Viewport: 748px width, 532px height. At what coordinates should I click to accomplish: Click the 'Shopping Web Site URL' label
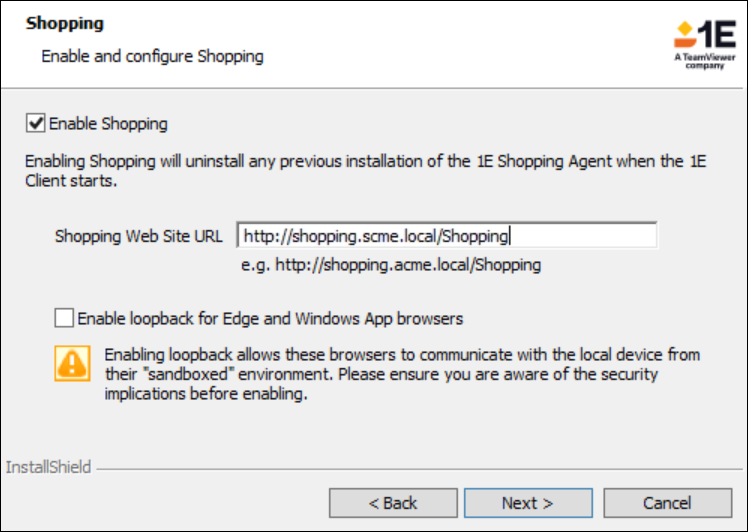pyautogui.click(x=139, y=237)
